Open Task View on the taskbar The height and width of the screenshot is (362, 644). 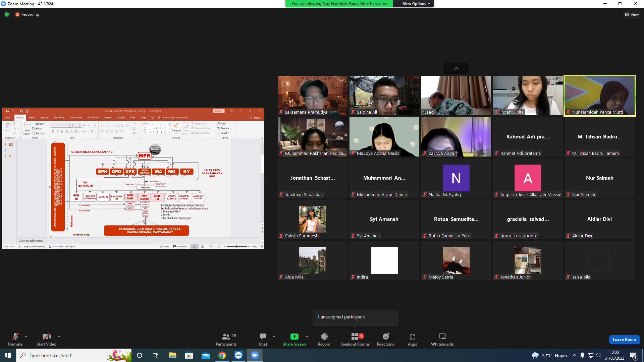click(156, 355)
